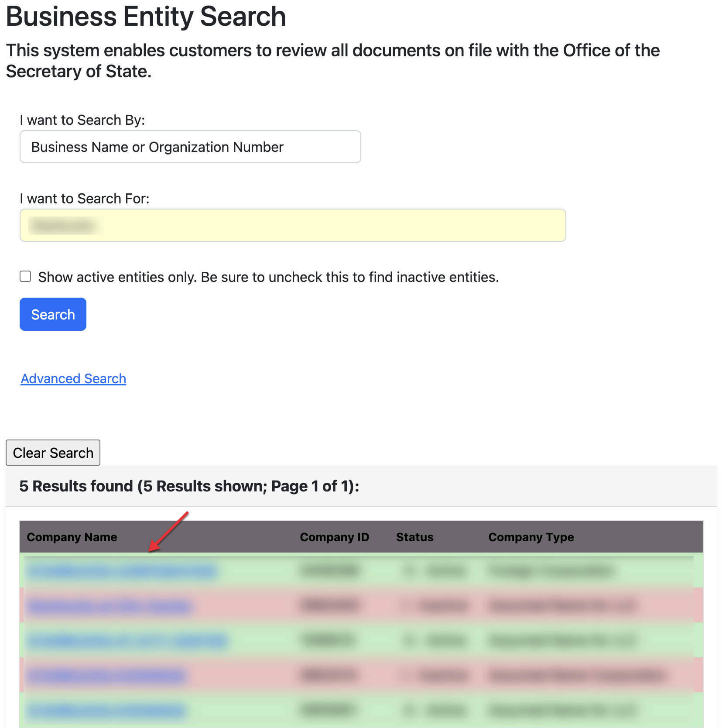The height and width of the screenshot is (728, 726).
Task: Click the Clear Search button
Action: pos(53,453)
